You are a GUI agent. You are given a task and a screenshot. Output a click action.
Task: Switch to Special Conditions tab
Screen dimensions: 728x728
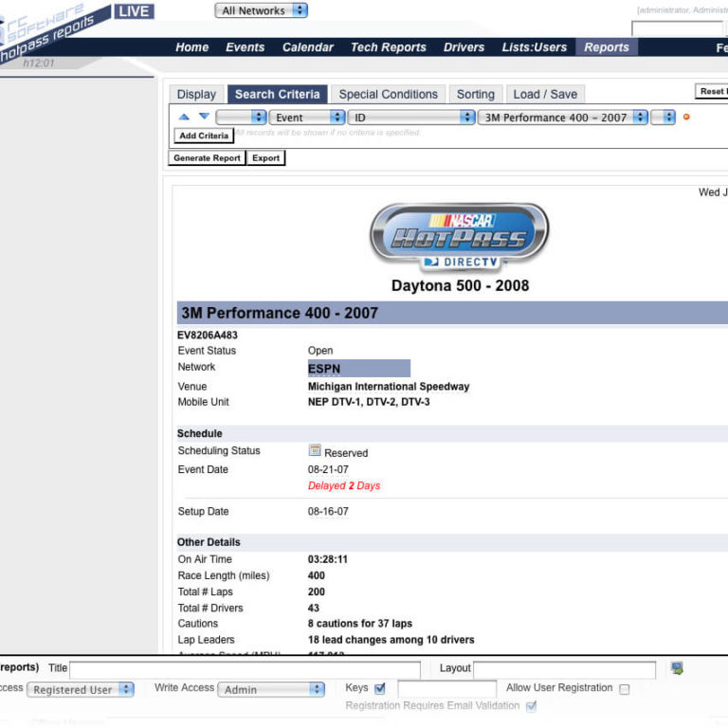click(388, 94)
